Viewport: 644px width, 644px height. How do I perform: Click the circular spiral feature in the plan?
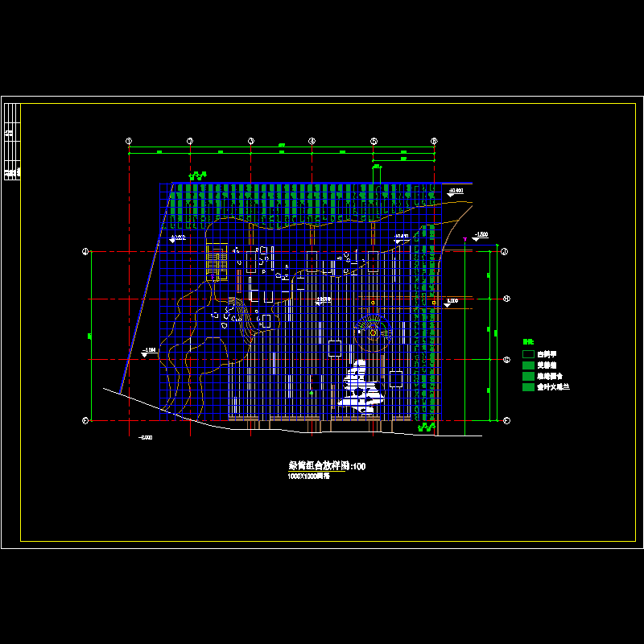[374, 332]
